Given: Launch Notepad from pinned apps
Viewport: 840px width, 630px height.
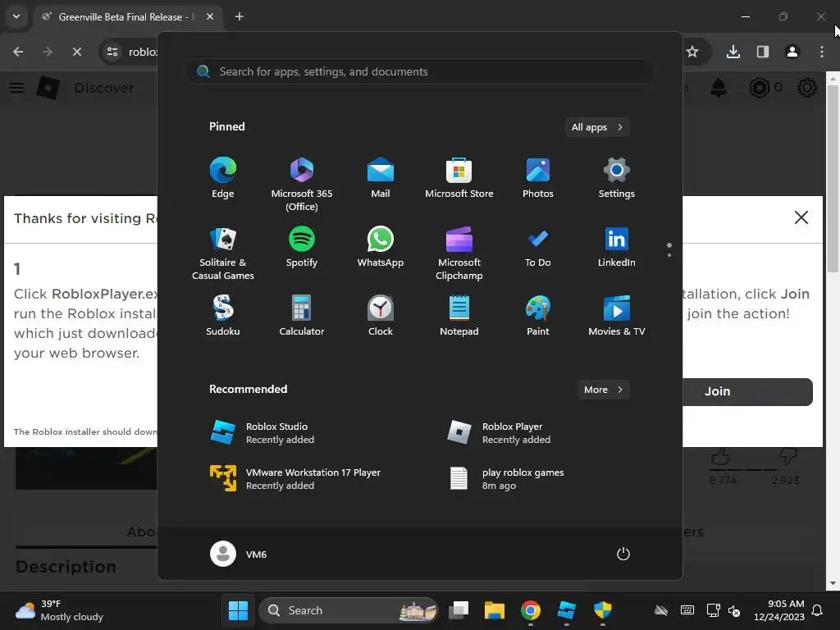Looking at the screenshot, I should click(459, 316).
